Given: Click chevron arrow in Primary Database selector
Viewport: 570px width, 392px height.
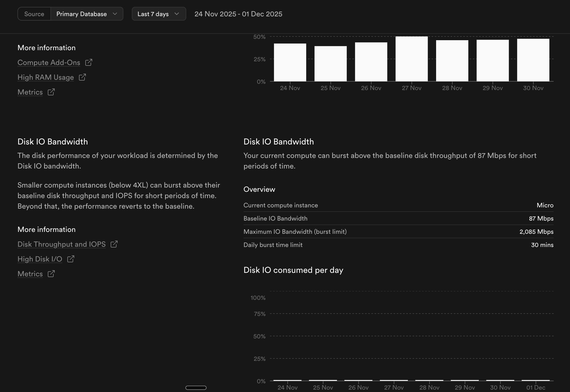Looking at the screenshot, I should (115, 14).
